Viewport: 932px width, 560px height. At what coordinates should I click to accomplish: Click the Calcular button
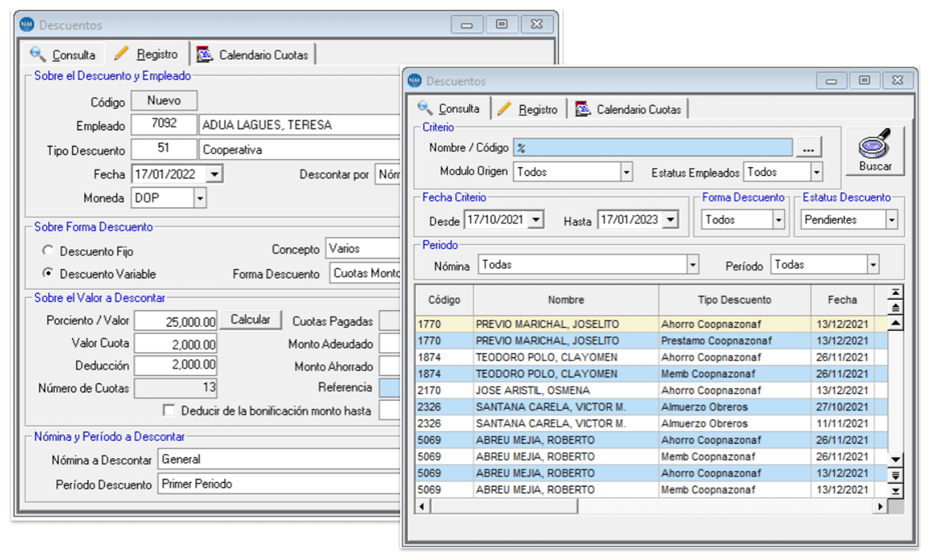click(x=250, y=319)
